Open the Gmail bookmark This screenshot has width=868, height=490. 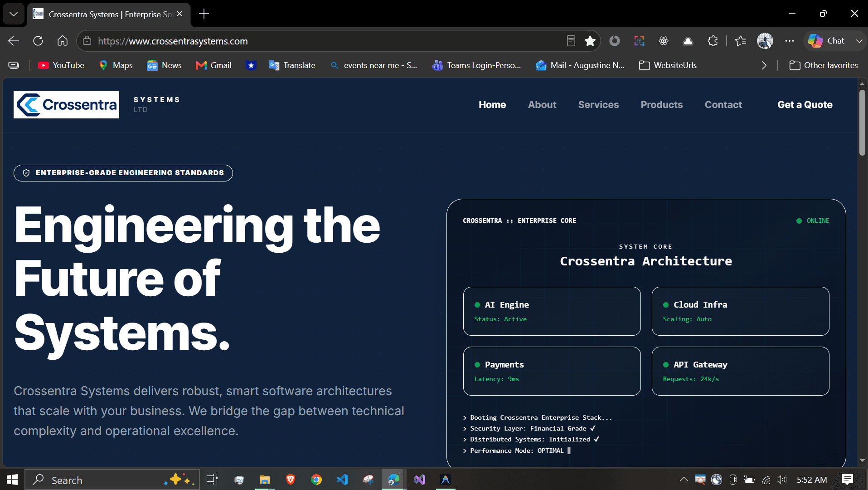pyautogui.click(x=213, y=65)
